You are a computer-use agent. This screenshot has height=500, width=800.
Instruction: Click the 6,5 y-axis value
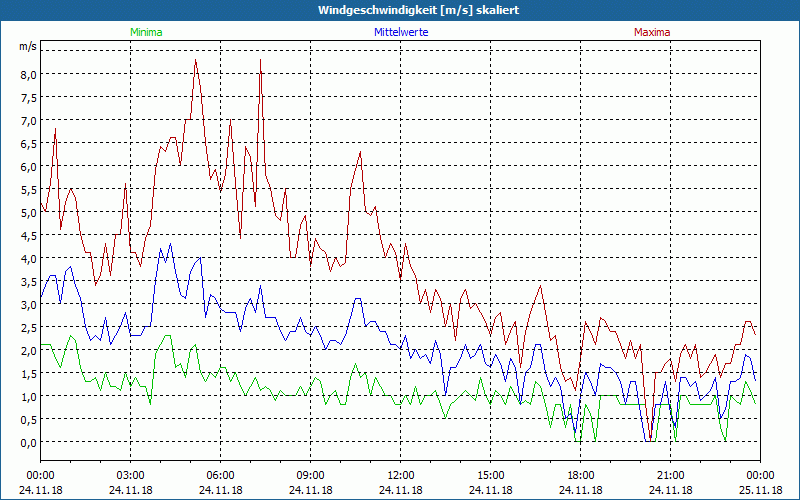(28, 143)
